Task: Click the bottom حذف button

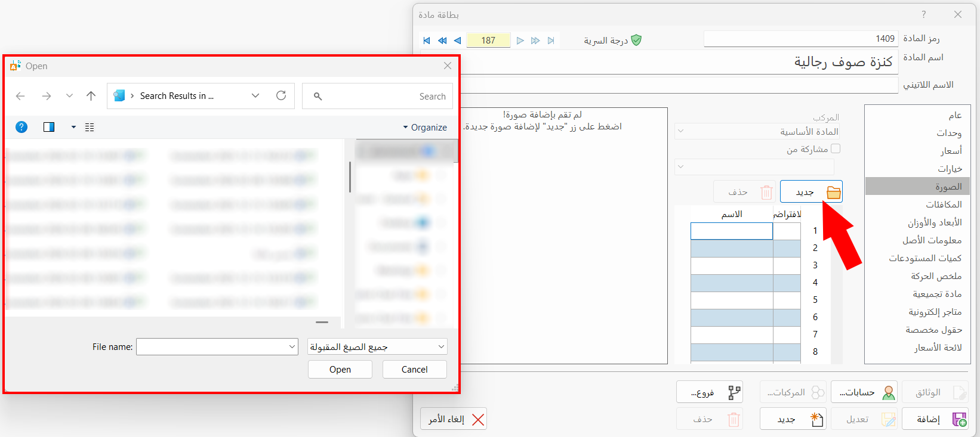Action: [710, 419]
